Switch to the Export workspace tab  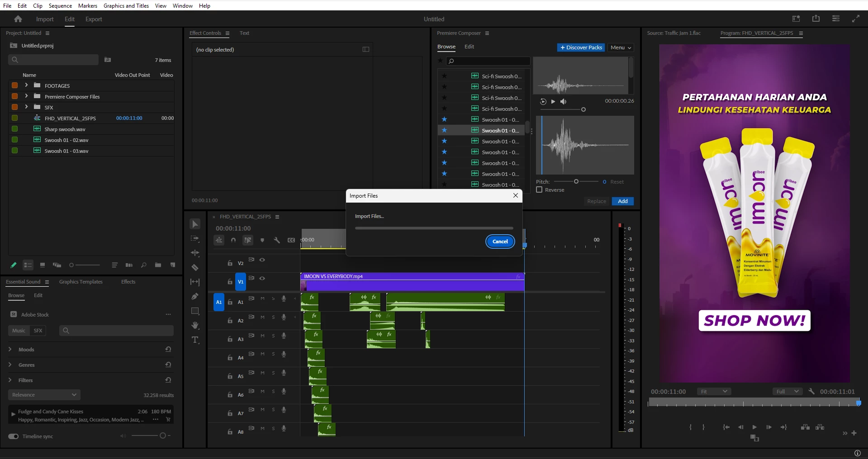tap(94, 19)
